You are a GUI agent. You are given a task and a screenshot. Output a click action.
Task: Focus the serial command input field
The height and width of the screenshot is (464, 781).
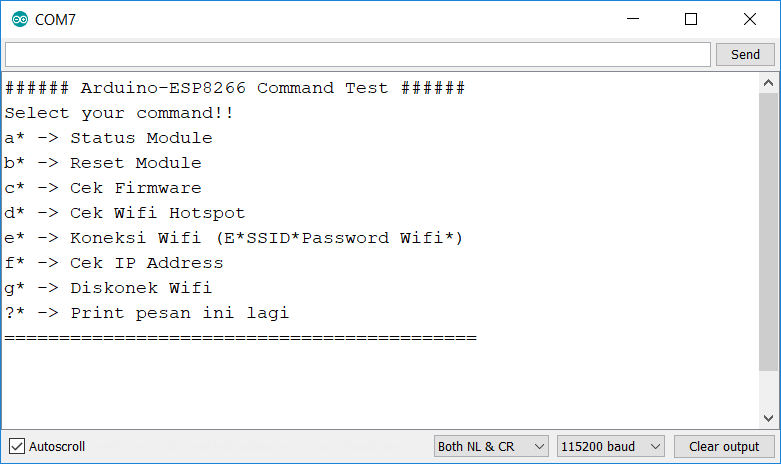click(358, 54)
